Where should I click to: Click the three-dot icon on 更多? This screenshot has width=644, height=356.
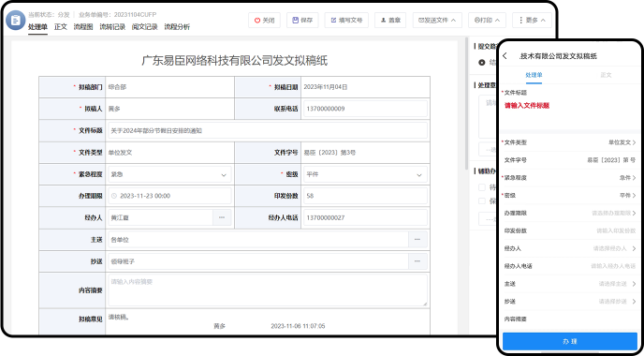point(521,21)
